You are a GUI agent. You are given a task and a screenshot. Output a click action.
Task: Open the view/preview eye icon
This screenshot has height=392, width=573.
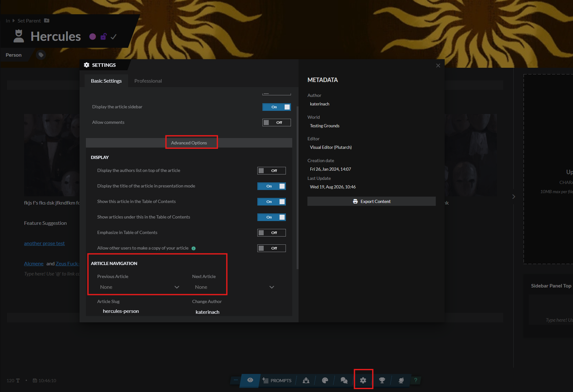coord(250,380)
